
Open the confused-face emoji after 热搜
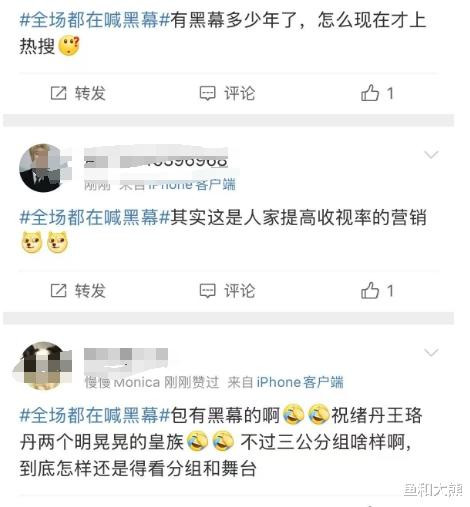(69, 46)
